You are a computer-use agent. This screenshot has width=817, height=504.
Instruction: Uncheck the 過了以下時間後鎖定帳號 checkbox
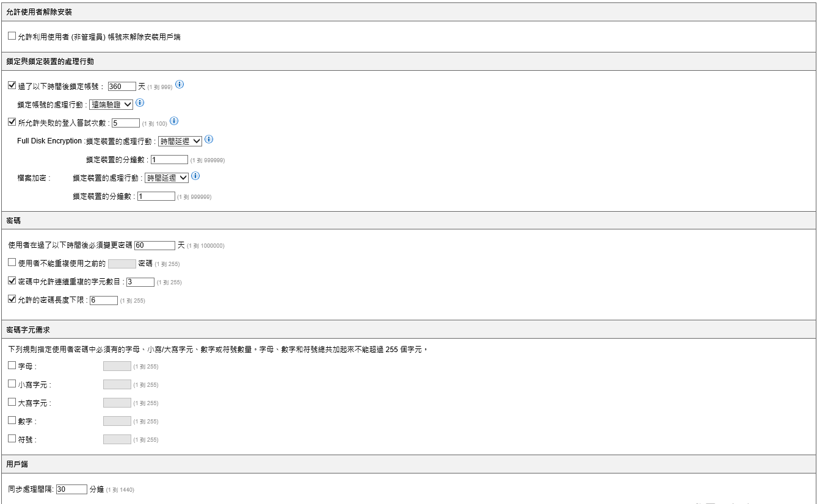[x=12, y=85]
